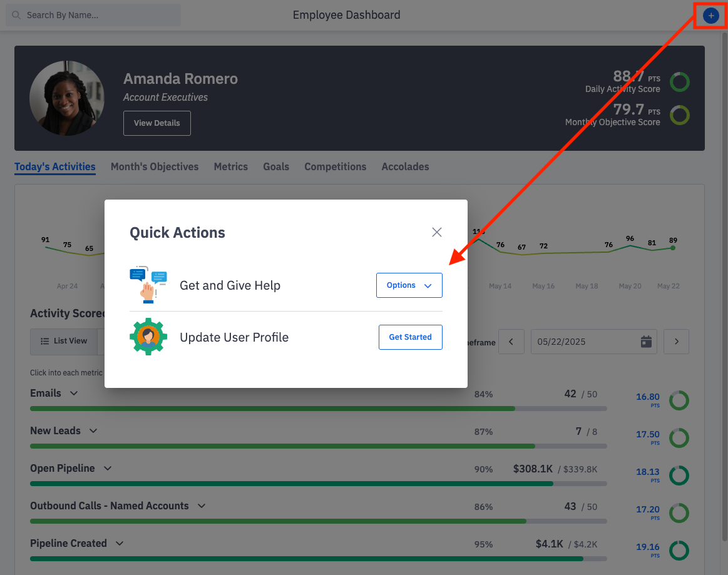Viewport: 728px width, 575px height.
Task: Click the New Leads score ring icon
Action: coord(679,437)
